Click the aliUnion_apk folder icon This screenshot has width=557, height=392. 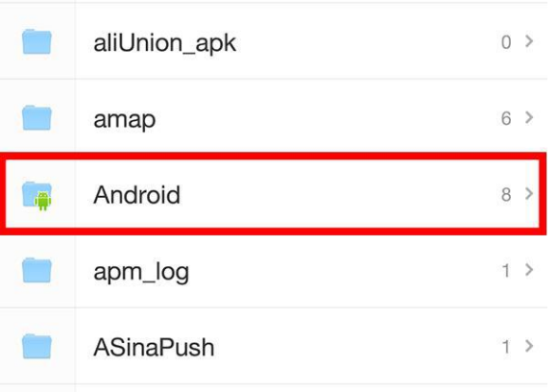pyautogui.click(x=36, y=42)
